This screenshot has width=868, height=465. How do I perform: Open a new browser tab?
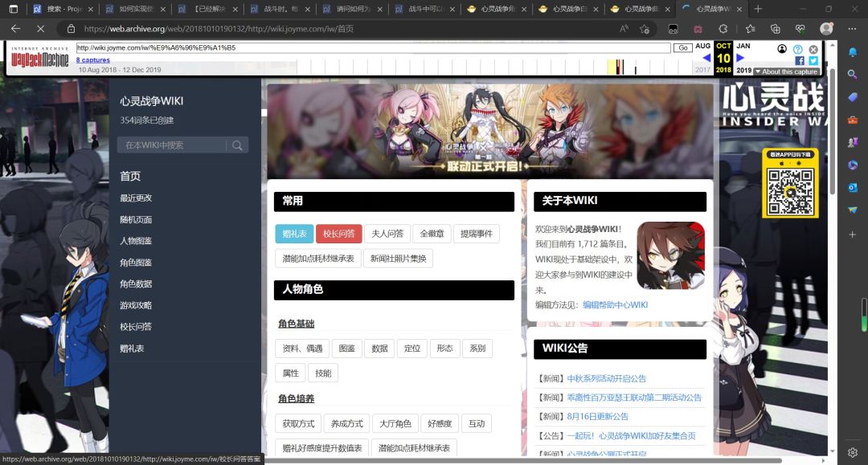coord(758,9)
